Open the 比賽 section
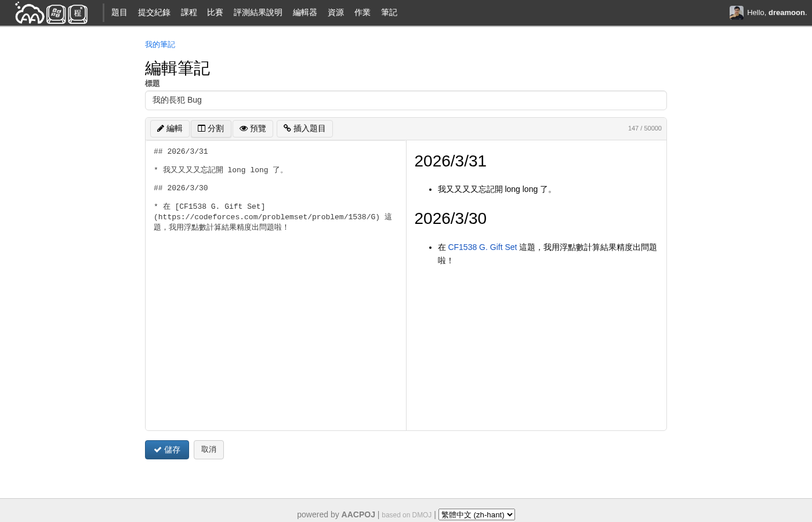Screen dimensions: 812x522 (215, 12)
